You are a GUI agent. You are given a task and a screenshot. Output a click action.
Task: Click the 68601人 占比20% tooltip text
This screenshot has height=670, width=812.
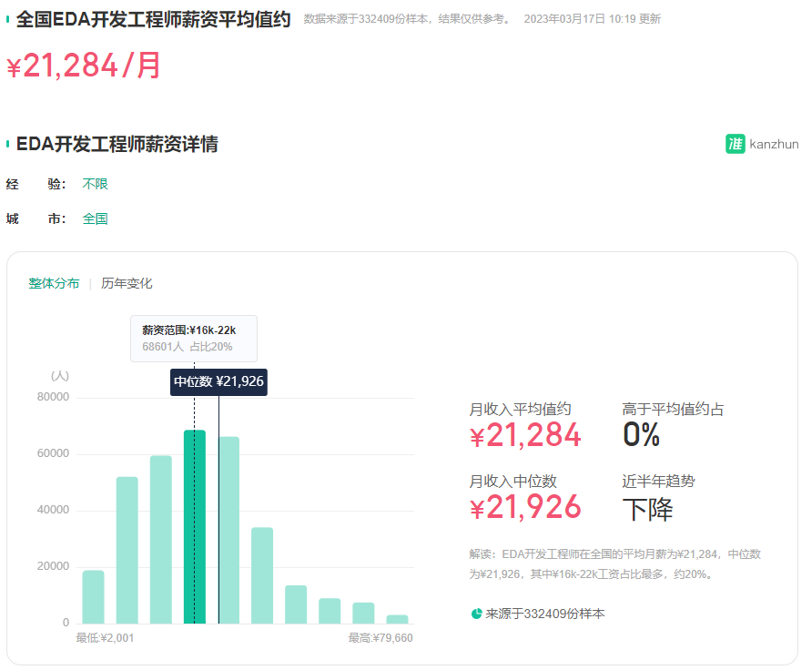coord(188,347)
